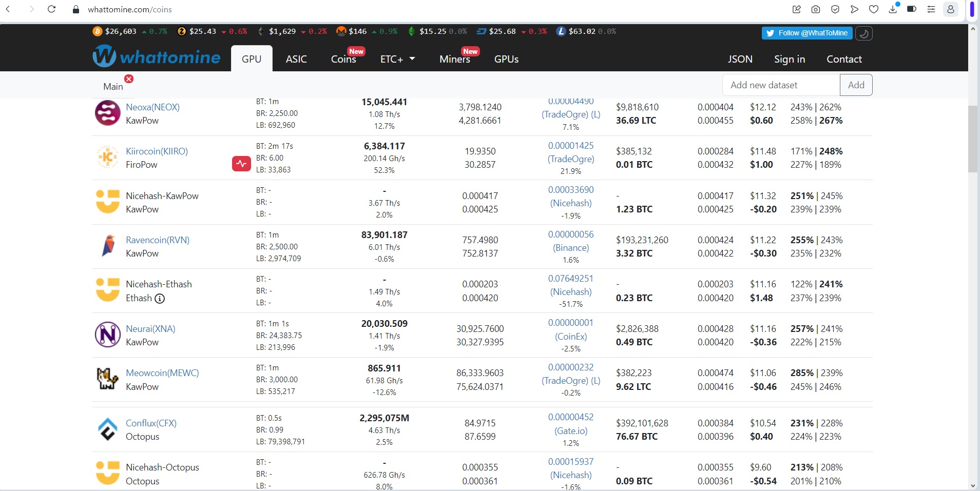Viewport: 980px width, 491px height.
Task: Select Nicehash-Ethash profit $1.48
Action: click(761, 298)
